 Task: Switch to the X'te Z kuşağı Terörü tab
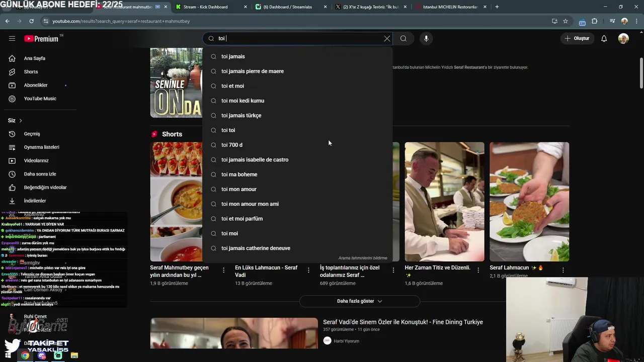coord(370,7)
